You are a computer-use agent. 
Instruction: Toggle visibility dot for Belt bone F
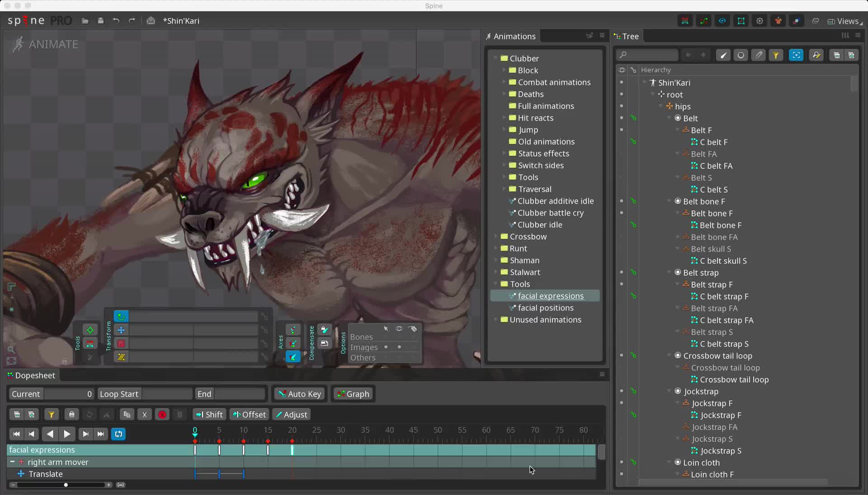[622, 201]
